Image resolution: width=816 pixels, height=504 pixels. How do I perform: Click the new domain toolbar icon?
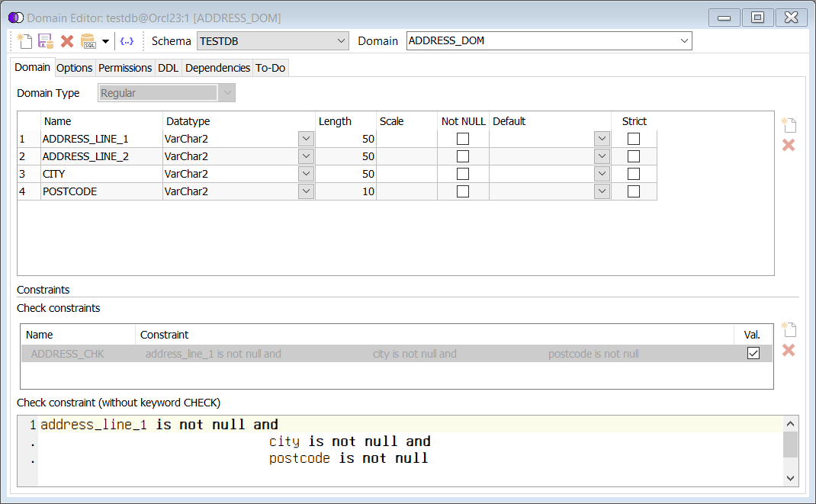[24, 41]
